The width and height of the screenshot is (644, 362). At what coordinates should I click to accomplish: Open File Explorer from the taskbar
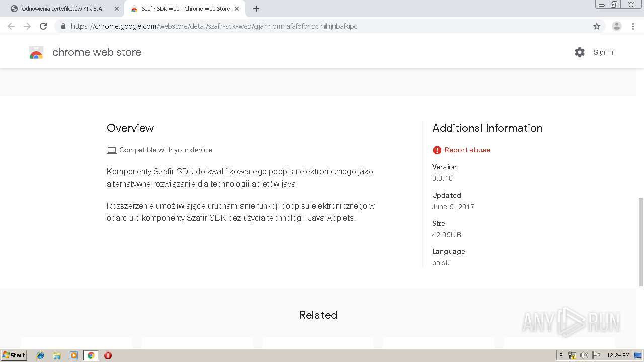coord(57,355)
